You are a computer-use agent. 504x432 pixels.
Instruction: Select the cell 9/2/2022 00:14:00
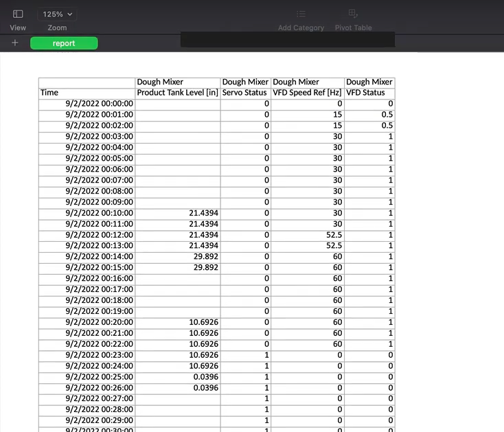coord(87,256)
